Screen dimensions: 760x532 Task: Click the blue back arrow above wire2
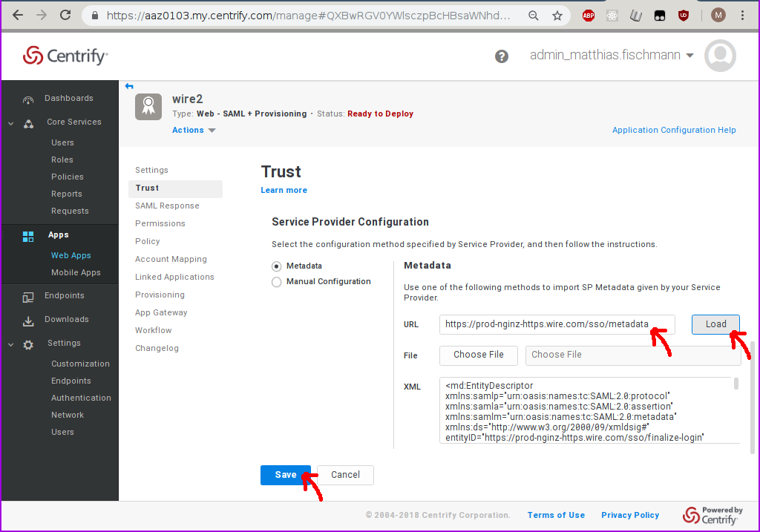coord(129,86)
